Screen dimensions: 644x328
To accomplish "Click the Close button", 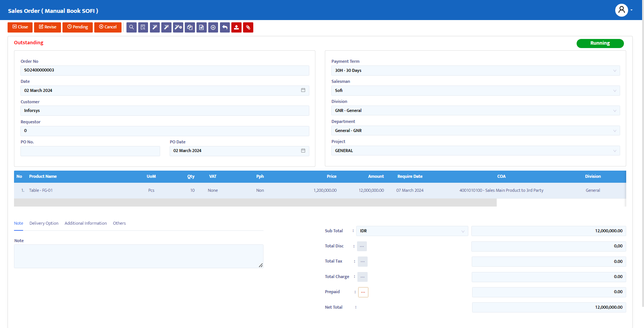I will point(20,27).
